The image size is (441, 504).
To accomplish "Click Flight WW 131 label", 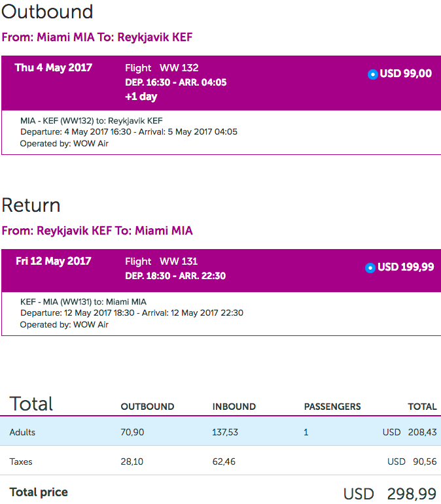I will [x=162, y=261].
